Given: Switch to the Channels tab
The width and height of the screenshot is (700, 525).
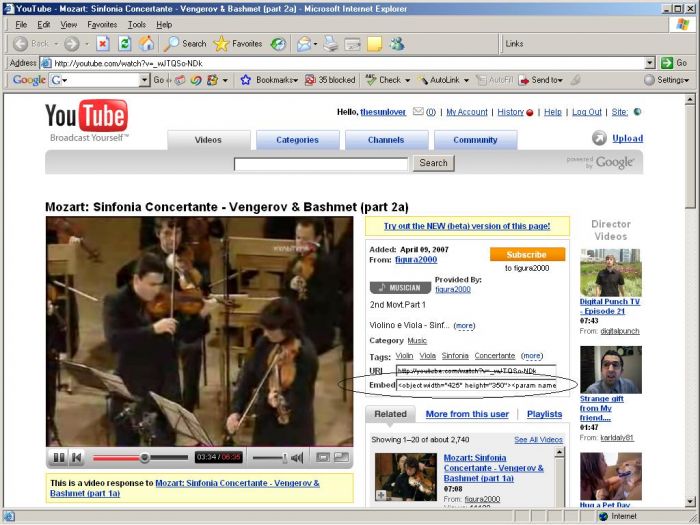Looking at the screenshot, I should pos(386,140).
